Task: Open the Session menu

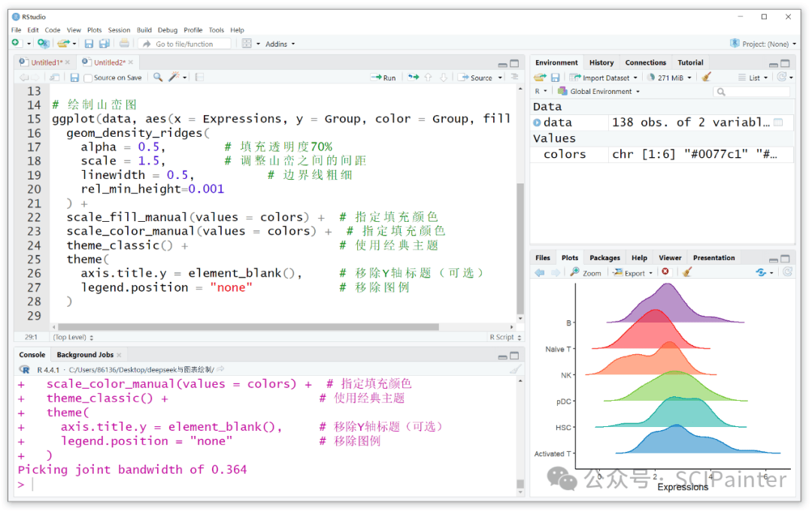Action: point(119,30)
